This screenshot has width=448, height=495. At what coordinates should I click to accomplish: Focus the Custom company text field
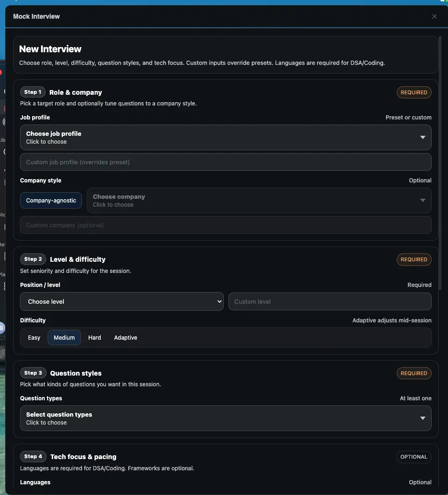[x=225, y=225]
